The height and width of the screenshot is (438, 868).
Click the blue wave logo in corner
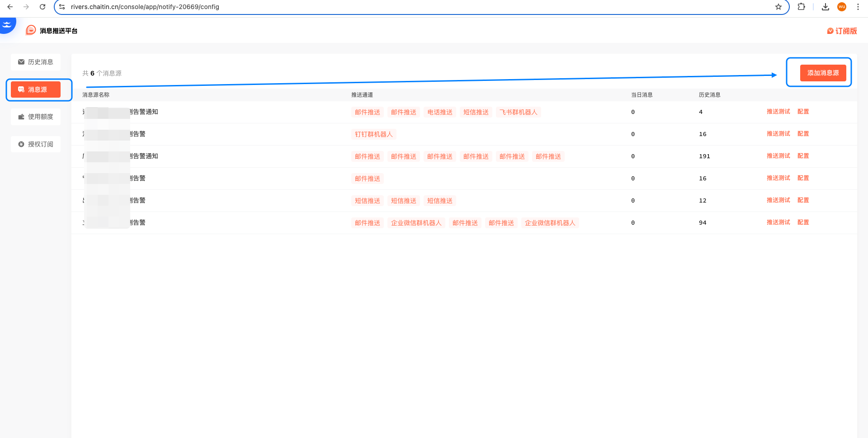click(7, 24)
